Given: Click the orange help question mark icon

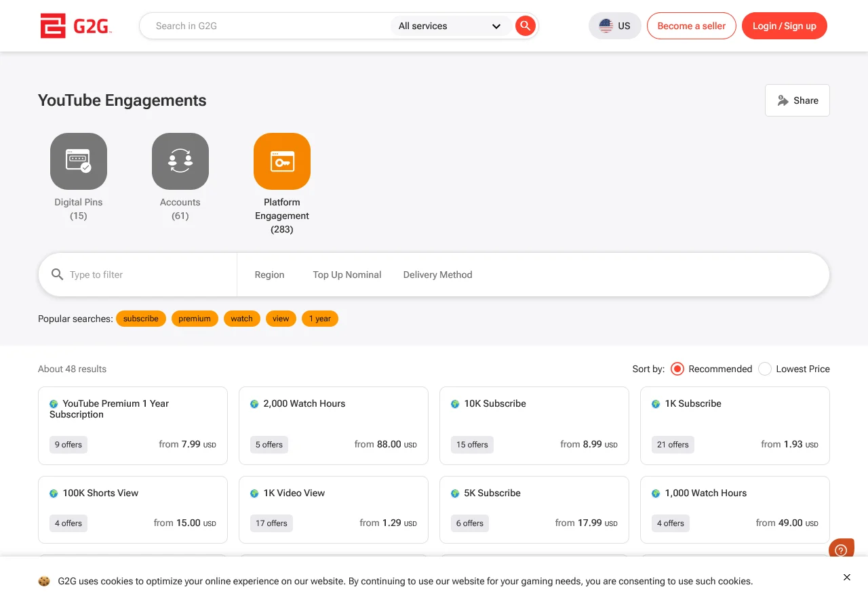Looking at the screenshot, I should [x=841, y=548].
